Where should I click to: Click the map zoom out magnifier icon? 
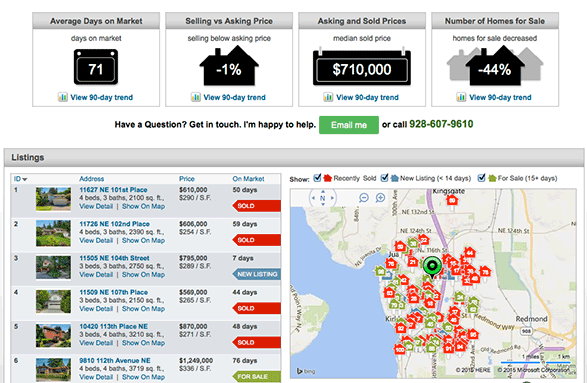[364, 198]
